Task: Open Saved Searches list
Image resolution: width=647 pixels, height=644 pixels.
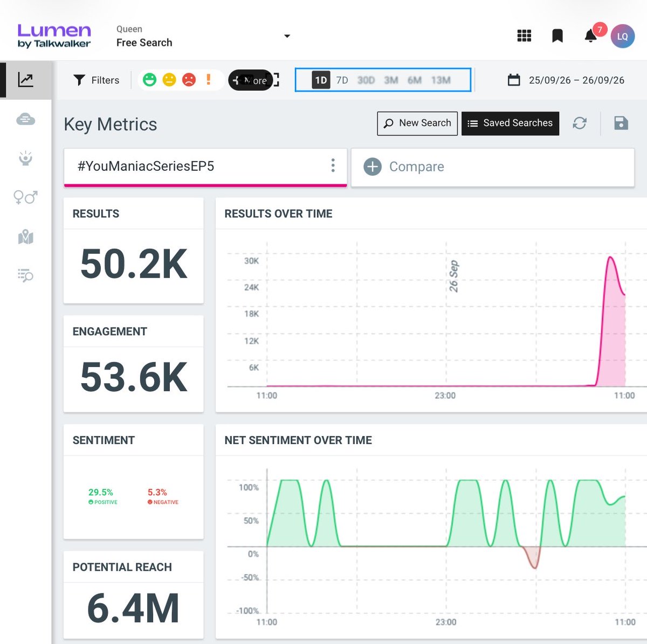Action: 510,123
